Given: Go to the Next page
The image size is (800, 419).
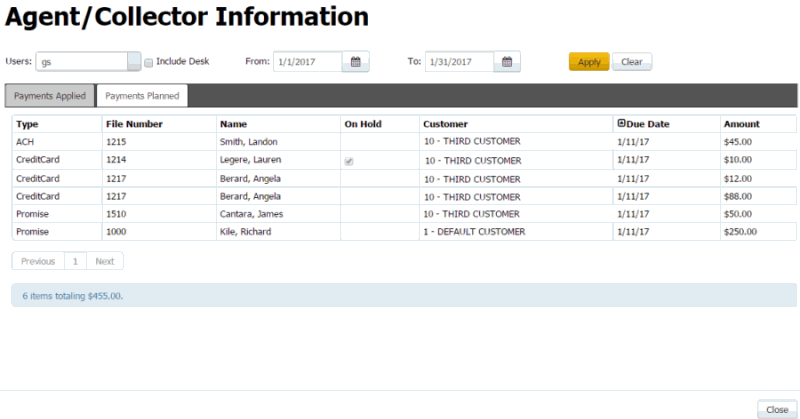Looking at the screenshot, I should tap(104, 261).
